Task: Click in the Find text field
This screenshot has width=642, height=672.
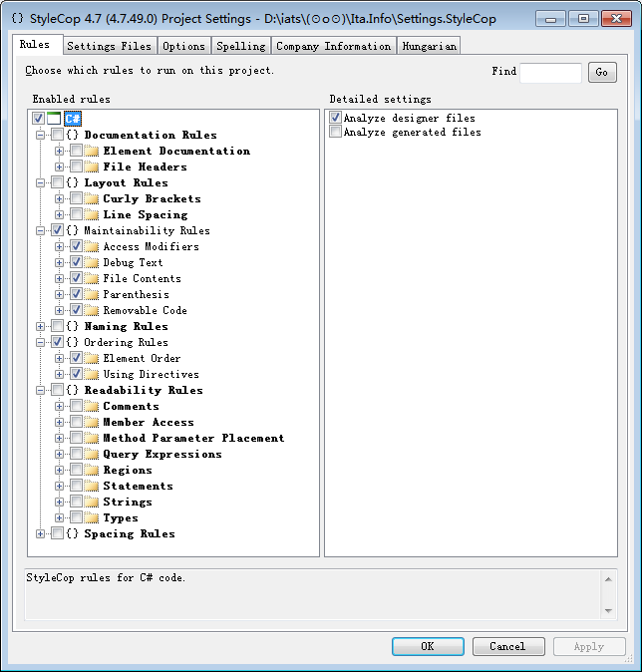Action: tap(550, 73)
